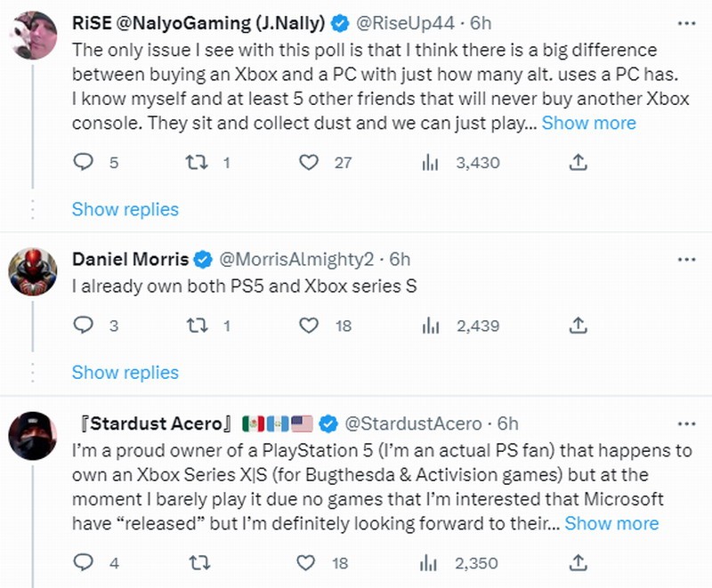Screen dimensions: 712x588
Task: View Stardust Acero's 2,350 views analytics
Action: [x=431, y=562]
